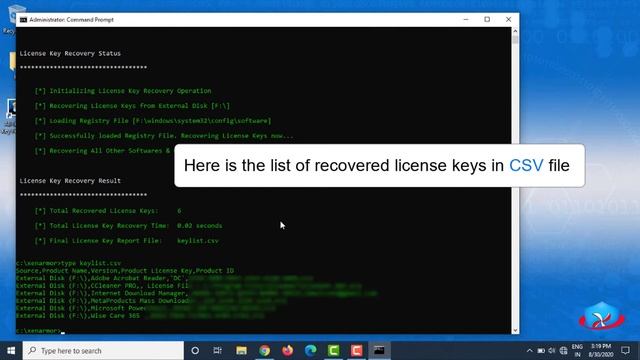This screenshot has height=360, width=640.
Task: Open volume control in tray
Action: [x=552, y=351]
